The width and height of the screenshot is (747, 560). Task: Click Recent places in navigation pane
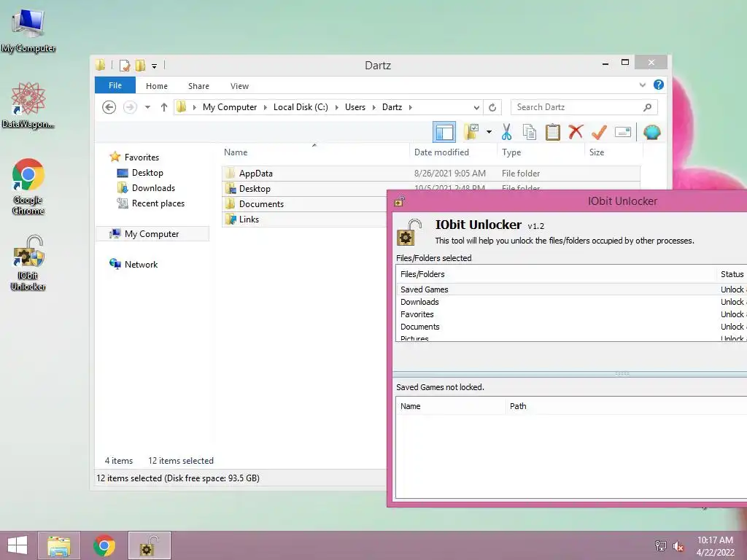pos(158,203)
